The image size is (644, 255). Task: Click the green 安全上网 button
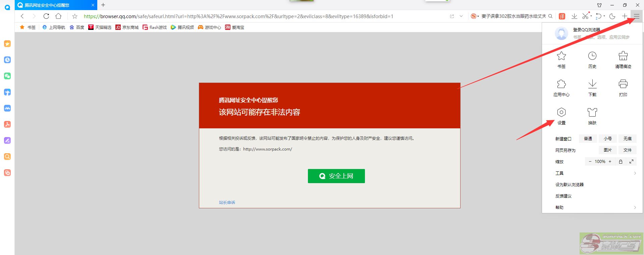pos(336,176)
